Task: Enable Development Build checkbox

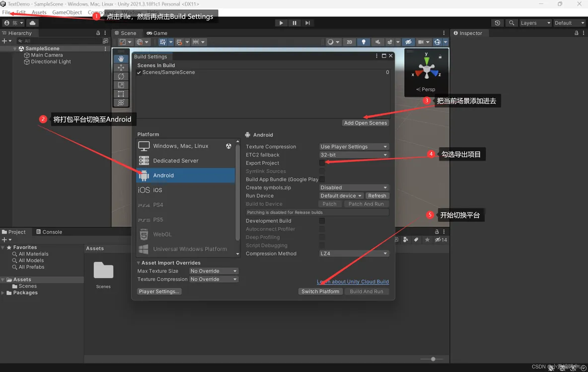Action: point(322,221)
